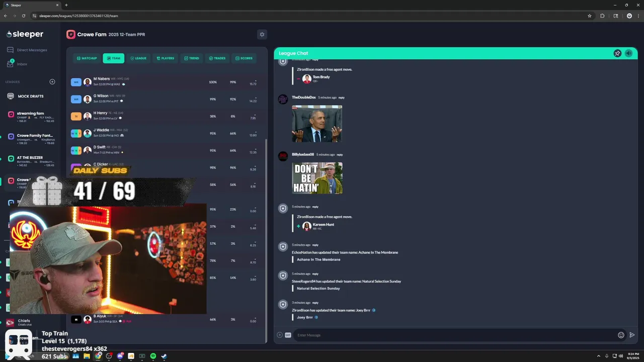The width and height of the screenshot is (644, 362).
Task: Select the Team tab
Action: coord(113,58)
